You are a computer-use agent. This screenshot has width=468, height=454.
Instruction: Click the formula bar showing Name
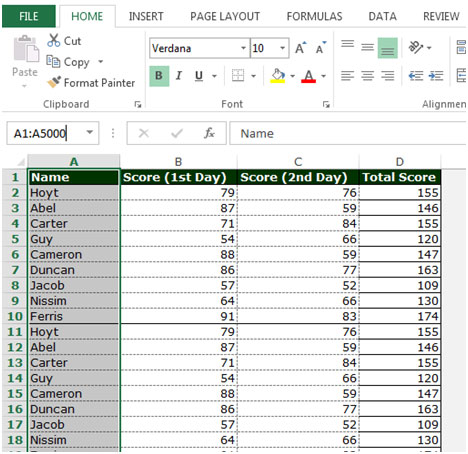(347, 133)
